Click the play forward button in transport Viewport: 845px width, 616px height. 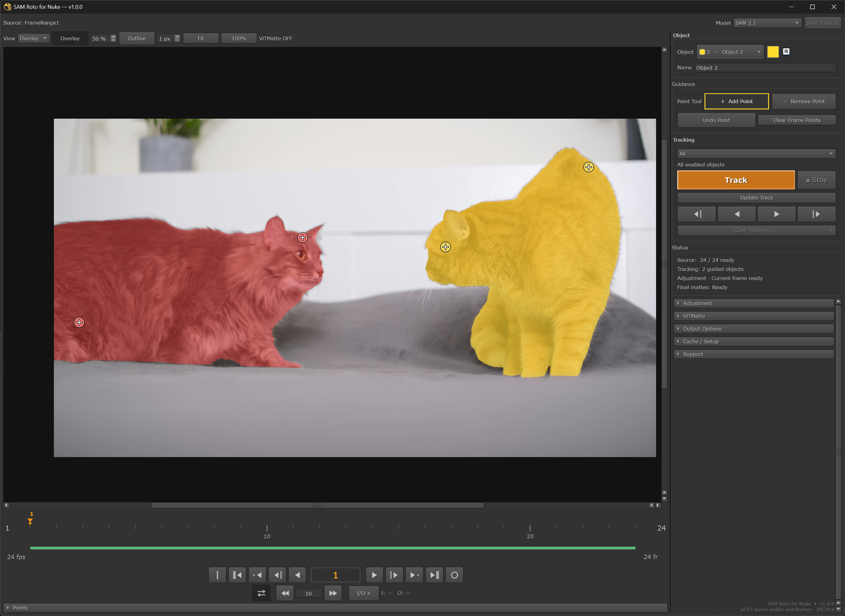point(374,575)
